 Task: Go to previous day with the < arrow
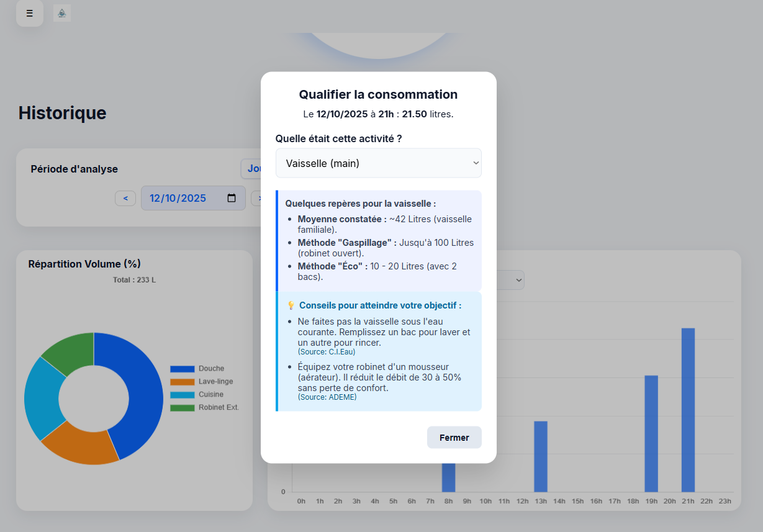125,199
